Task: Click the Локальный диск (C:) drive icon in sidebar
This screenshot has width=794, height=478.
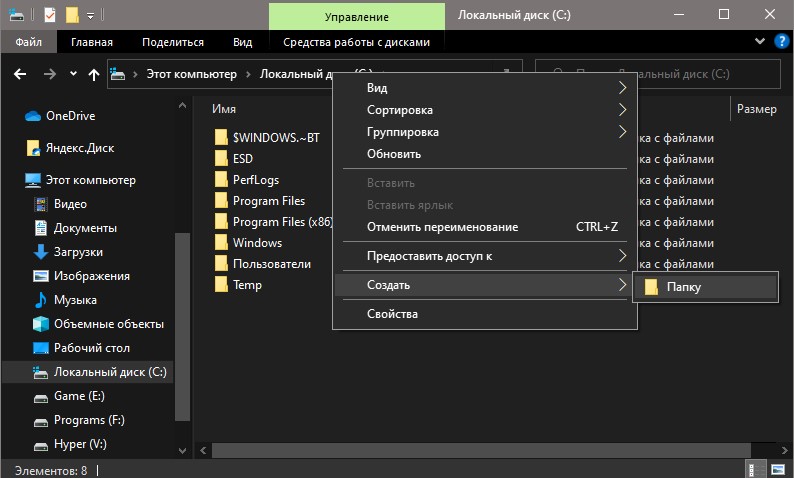Action: click(x=41, y=373)
